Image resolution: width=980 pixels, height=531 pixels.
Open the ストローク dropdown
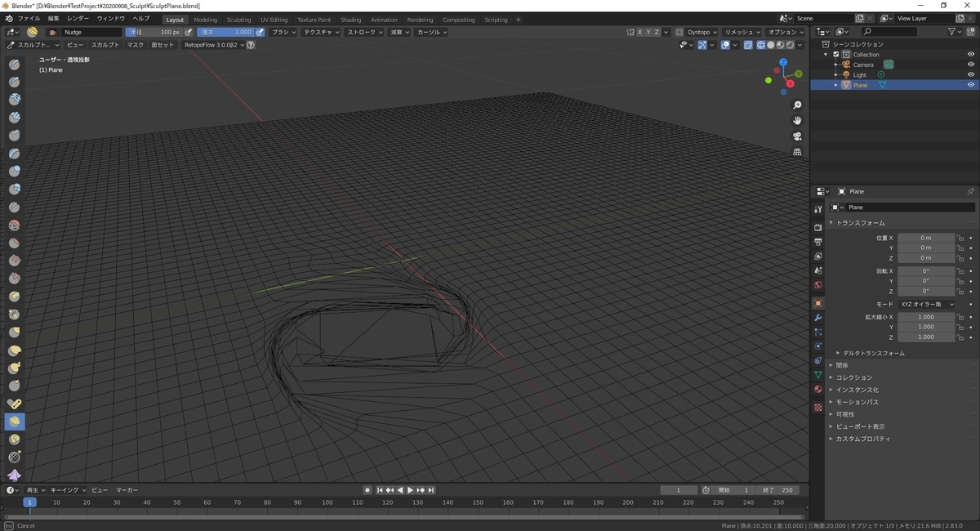[x=365, y=32]
